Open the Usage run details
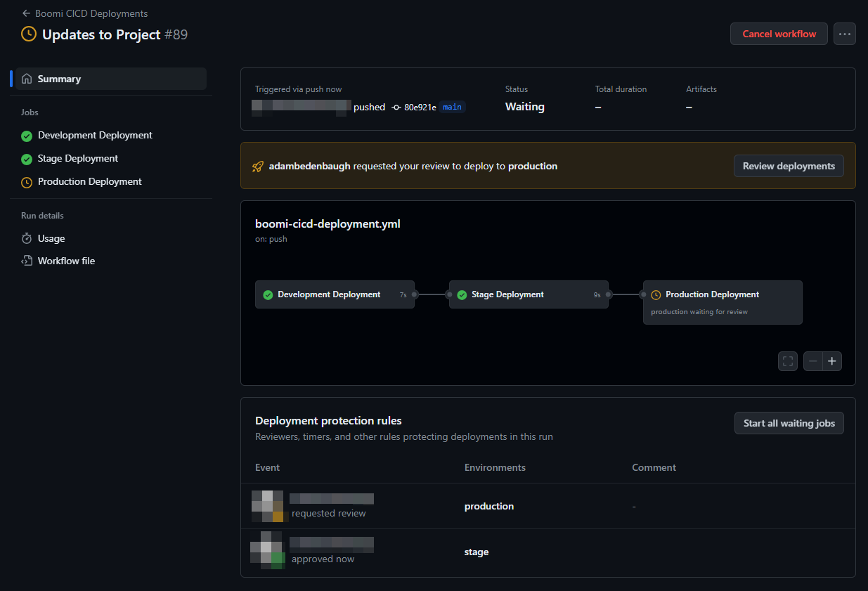Viewport: 868px width, 591px height. pyautogui.click(x=51, y=238)
